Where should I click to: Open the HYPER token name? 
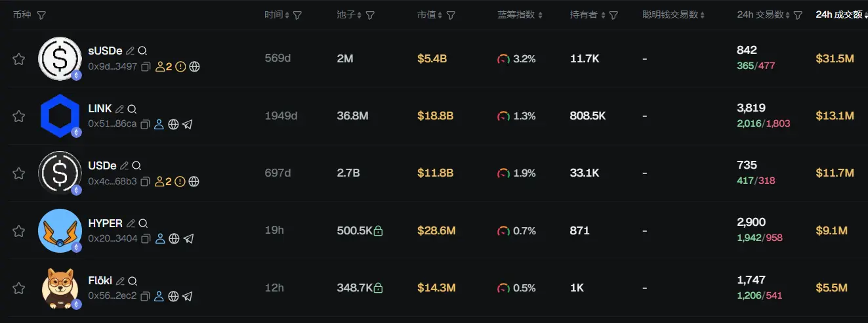(x=105, y=223)
